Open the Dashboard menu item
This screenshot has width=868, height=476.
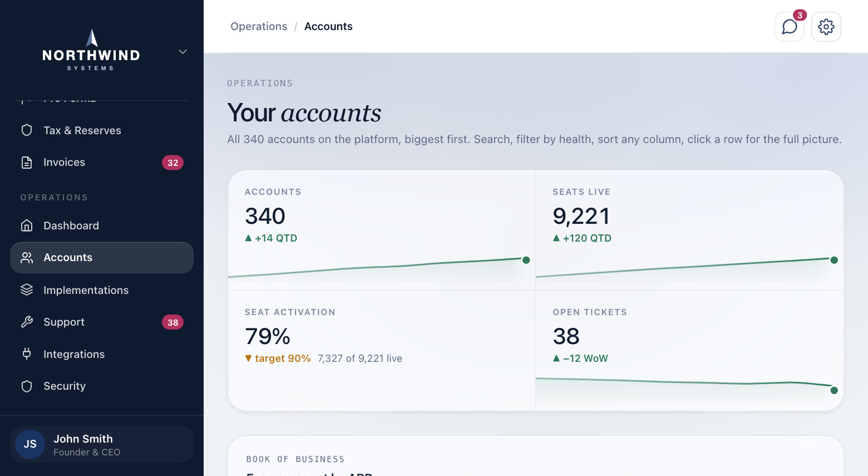[x=102, y=225]
